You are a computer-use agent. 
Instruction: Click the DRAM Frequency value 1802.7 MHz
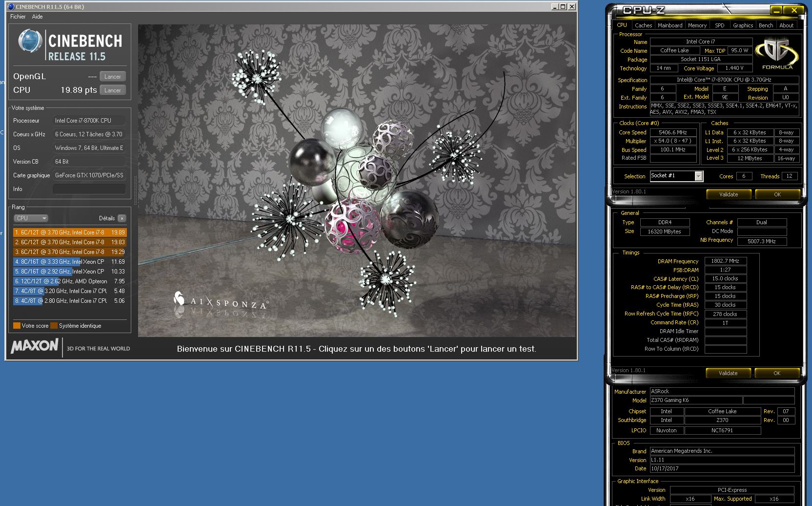(725, 261)
